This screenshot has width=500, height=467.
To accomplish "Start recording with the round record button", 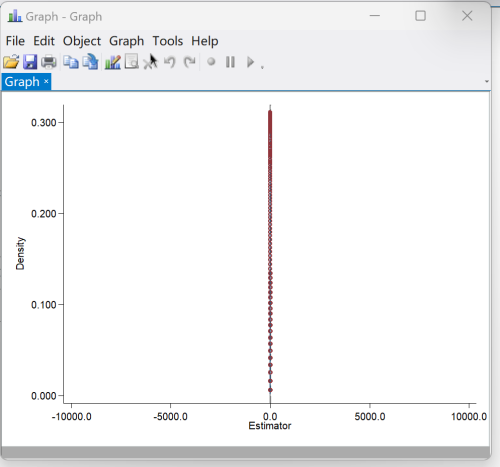I will [x=211, y=62].
